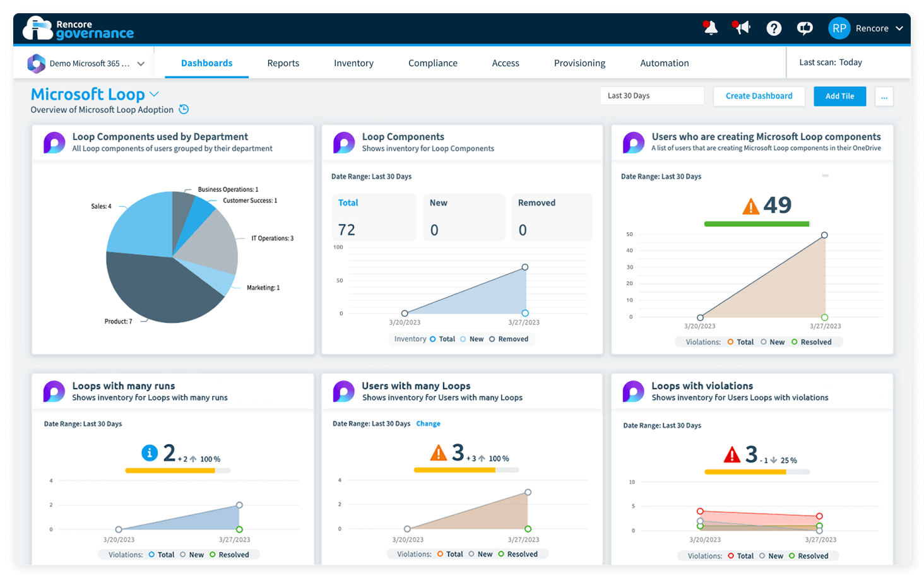
Task: Open the Automation tab
Action: [x=665, y=63]
